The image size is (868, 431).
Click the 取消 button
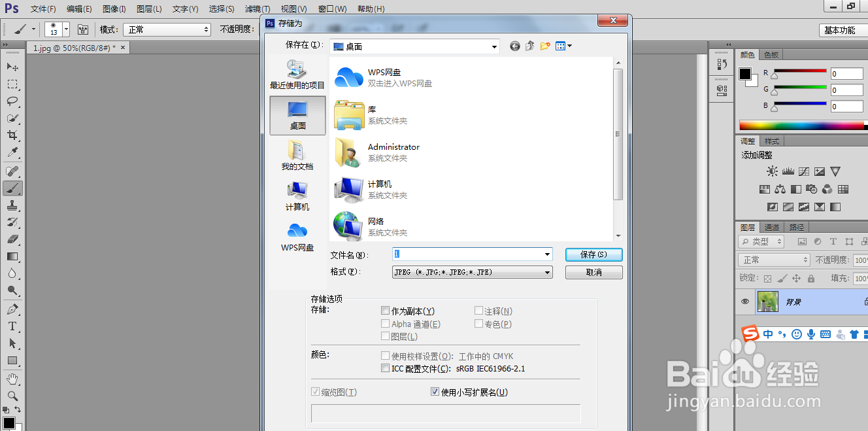point(593,271)
